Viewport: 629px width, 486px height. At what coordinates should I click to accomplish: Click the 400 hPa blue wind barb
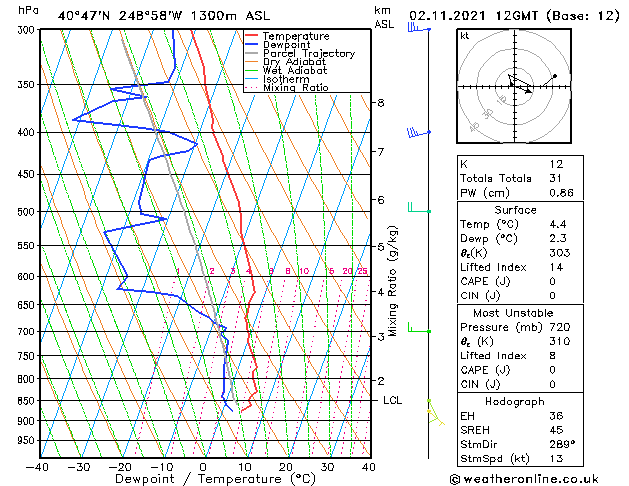coord(419,132)
